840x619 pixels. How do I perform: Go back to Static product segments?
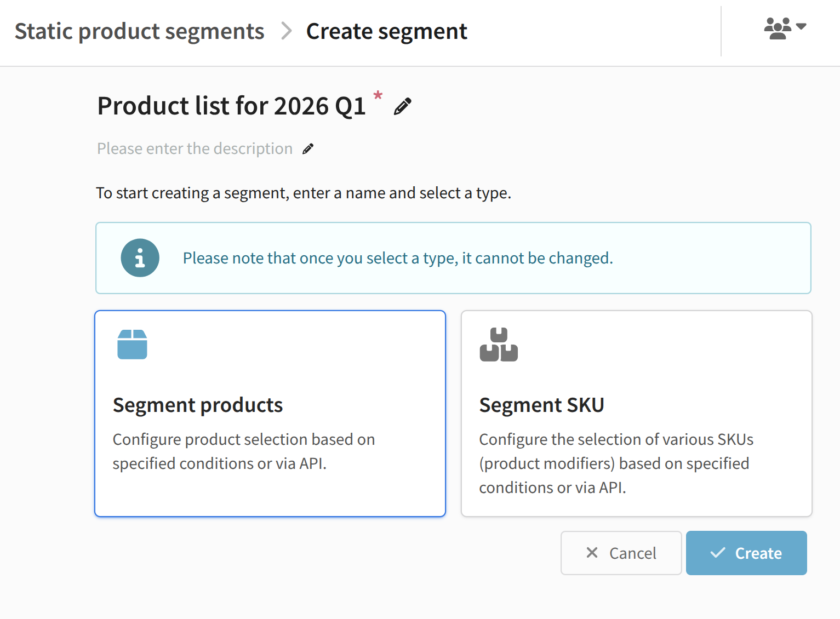[x=139, y=32]
